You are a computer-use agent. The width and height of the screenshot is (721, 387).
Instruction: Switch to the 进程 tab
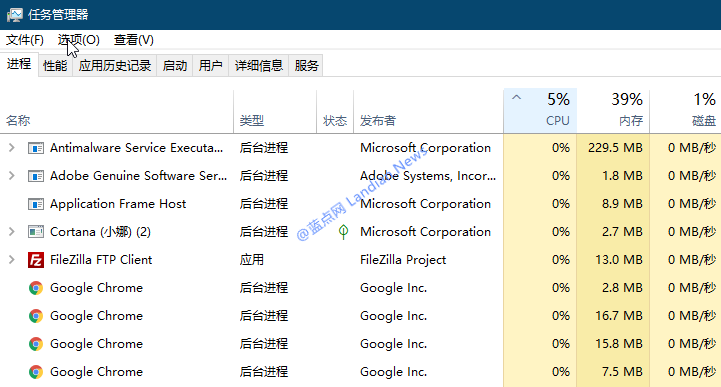[x=19, y=64]
